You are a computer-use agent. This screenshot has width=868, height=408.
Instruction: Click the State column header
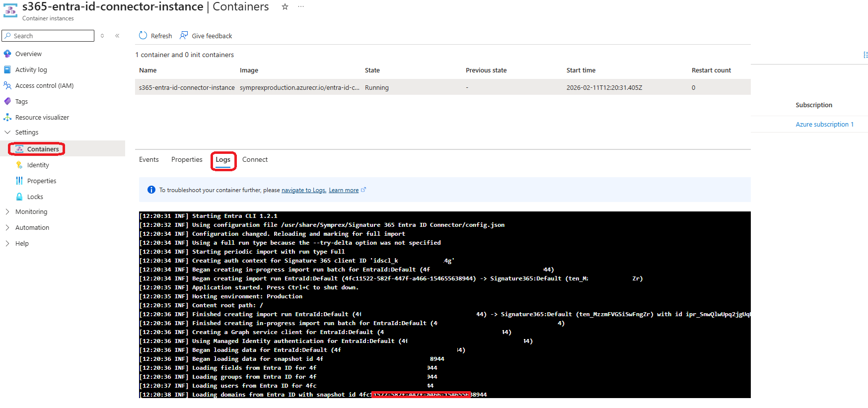click(x=372, y=70)
